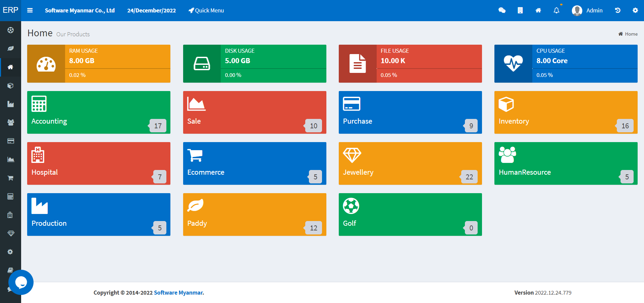Click the building icon in header
This screenshot has height=303, width=644.
click(x=520, y=10)
